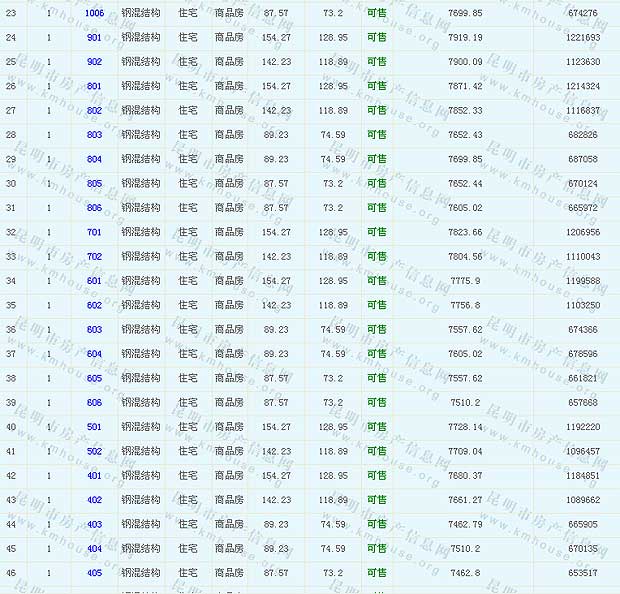The height and width of the screenshot is (594, 620).
Task: Select room 801 link
Action: point(94,86)
